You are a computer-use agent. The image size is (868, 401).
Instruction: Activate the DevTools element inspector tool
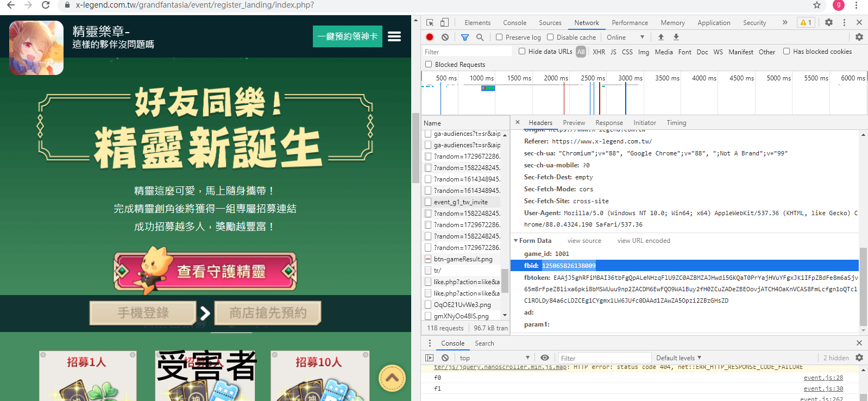[430, 22]
